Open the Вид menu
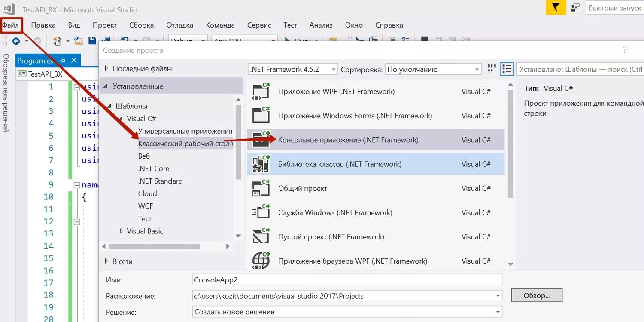Viewport: 644px width, 322px height. coord(74,25)
